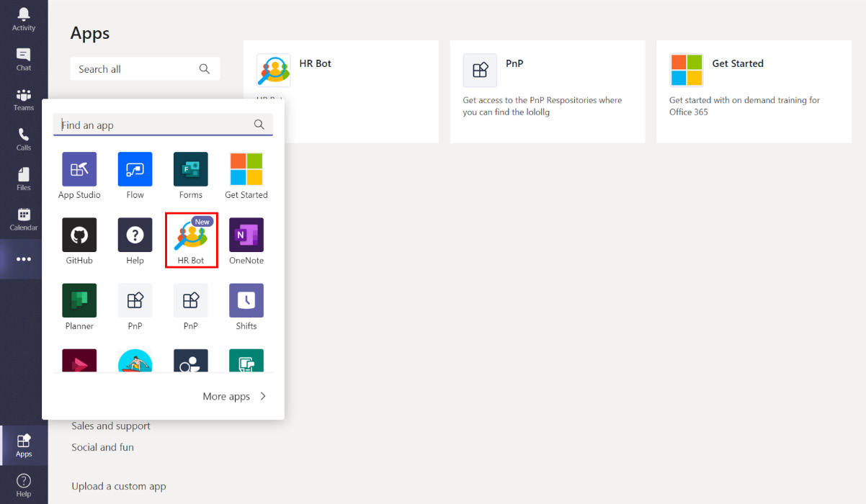The height and width of the screenshot is (504, 866).
Task: Click the PnP card icon
Action: (x=480, y=71)
